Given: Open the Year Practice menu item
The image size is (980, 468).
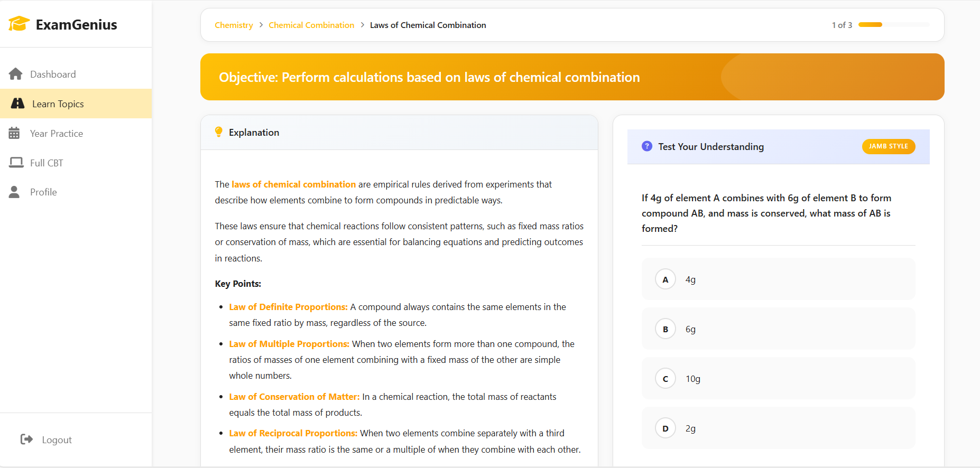Looking at the screenshot, I should [76, 133].
